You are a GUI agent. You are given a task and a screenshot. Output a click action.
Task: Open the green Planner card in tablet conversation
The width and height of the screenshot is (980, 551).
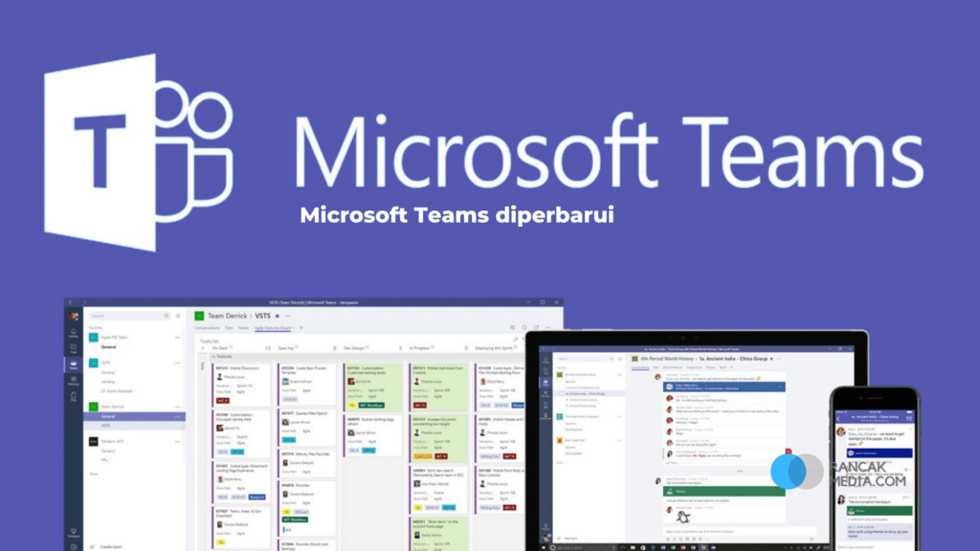724,492
